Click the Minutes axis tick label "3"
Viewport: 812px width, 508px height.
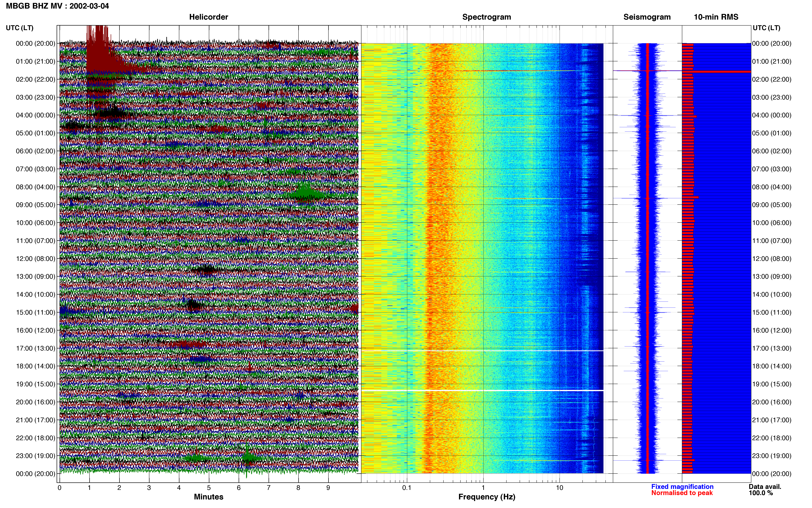coord(149,488)
